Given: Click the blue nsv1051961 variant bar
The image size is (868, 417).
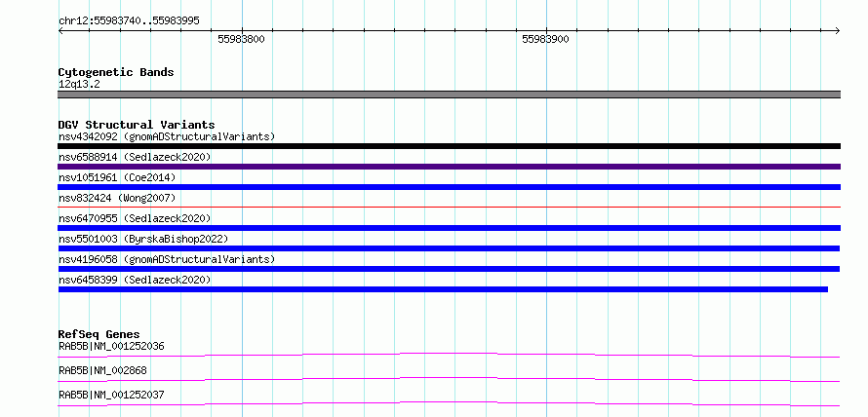Looking at the screenshot, I should pyautogui.click(x=449, y=187).
